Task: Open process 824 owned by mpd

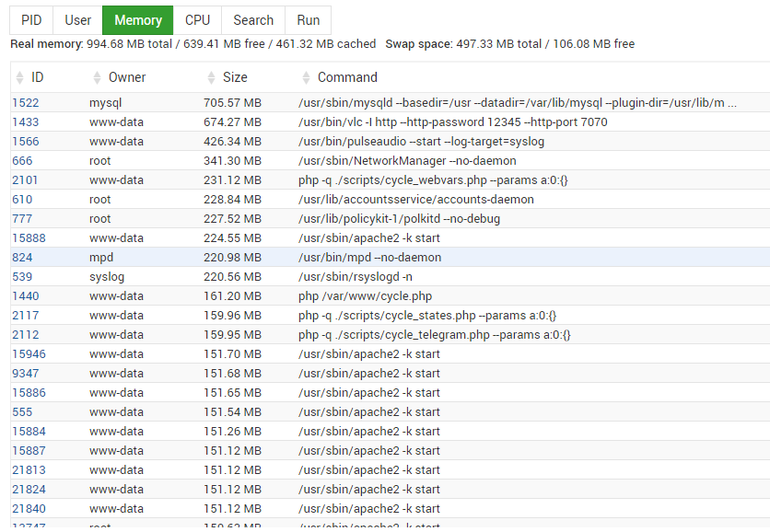Action: (22, 258)
